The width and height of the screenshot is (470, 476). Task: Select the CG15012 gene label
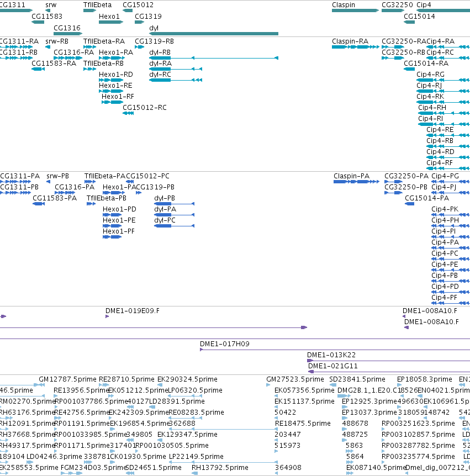point(138,5)
